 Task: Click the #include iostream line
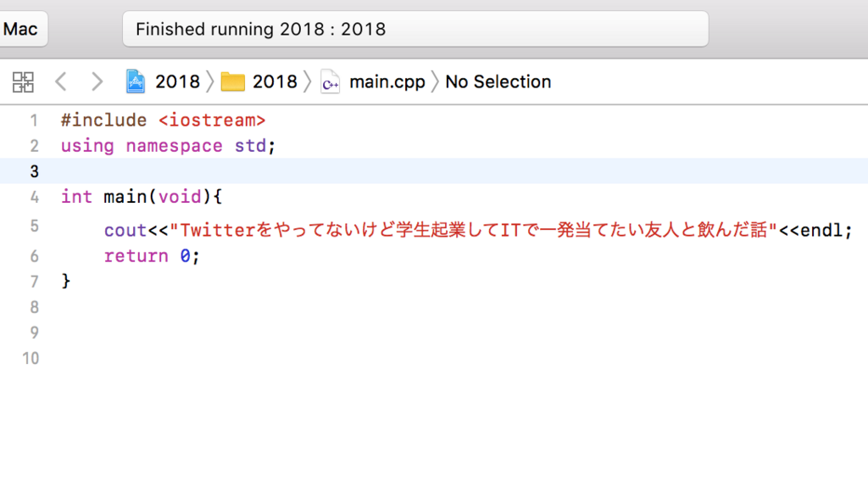click(x=163, y=120)
